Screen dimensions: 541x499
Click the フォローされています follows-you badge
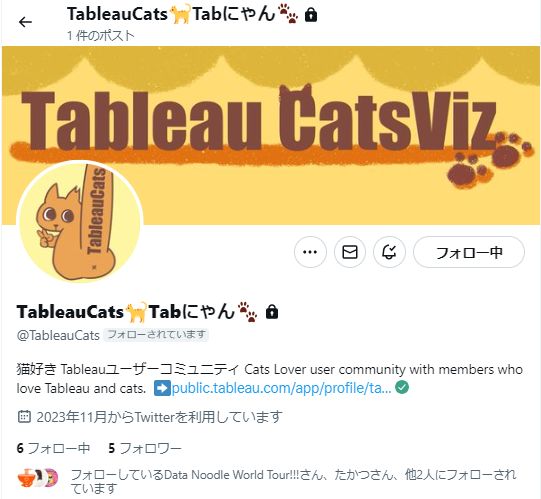coord(156,335)
